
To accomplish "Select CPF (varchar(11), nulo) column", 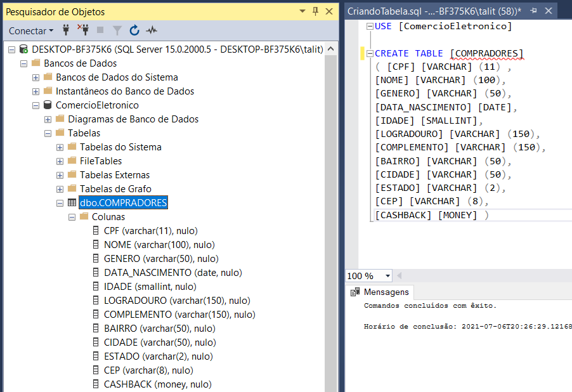I will tap(151, 231).
